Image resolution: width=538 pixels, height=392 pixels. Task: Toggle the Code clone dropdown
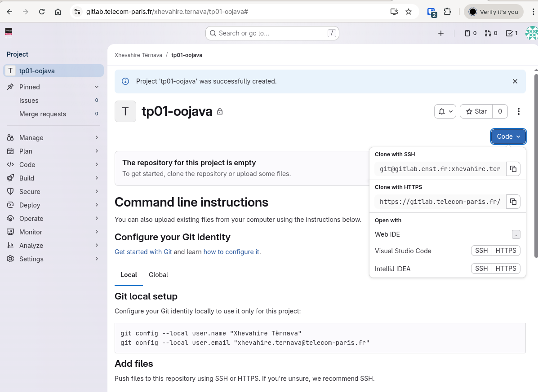(508, 137)
